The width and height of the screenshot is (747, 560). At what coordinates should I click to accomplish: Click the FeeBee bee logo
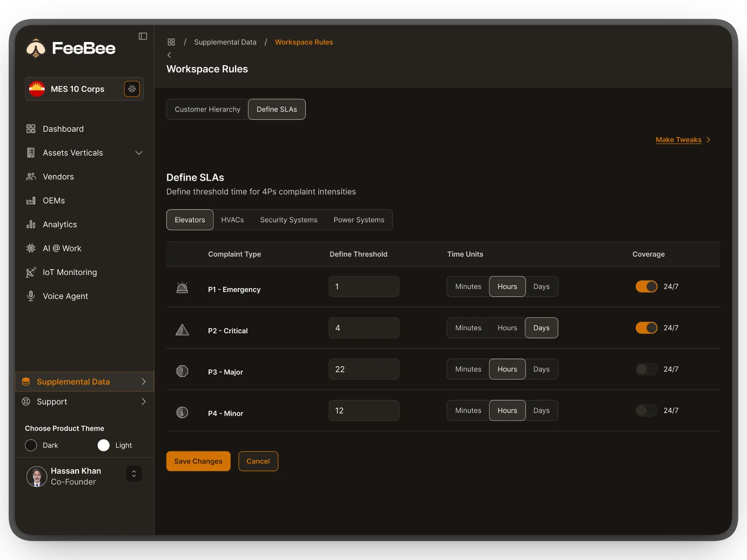[x=36, y=48]
